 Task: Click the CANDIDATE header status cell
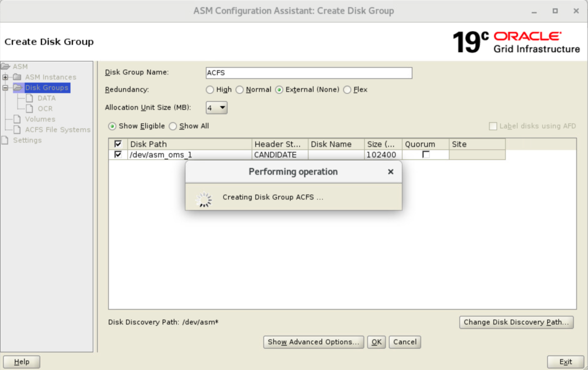tap(280, 155)
